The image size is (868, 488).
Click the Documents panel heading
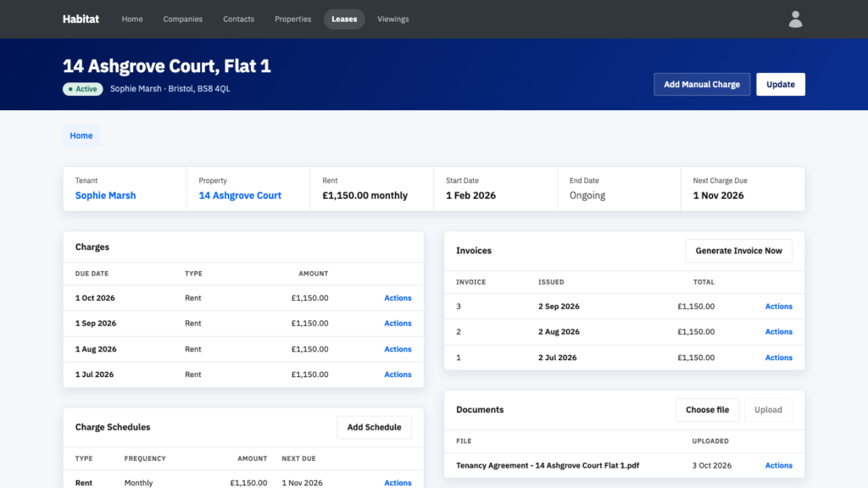[480, 410]
